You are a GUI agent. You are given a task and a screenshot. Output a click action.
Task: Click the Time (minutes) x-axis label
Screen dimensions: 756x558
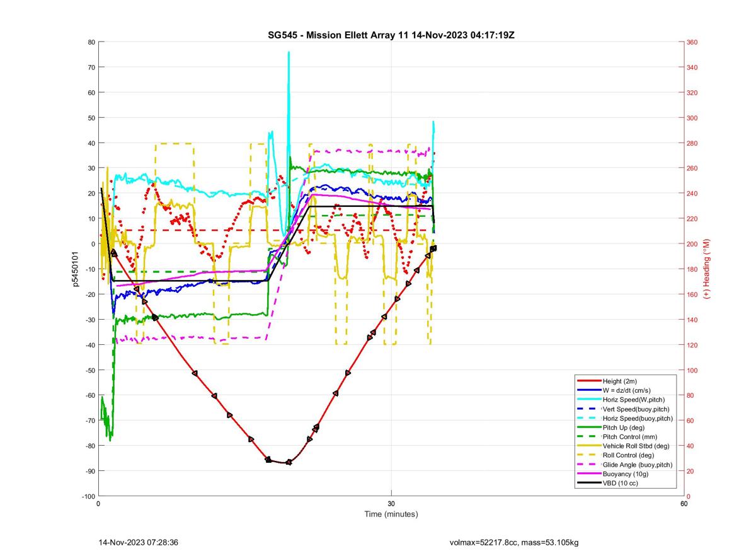pyautogui.click(x=391, y=514)
